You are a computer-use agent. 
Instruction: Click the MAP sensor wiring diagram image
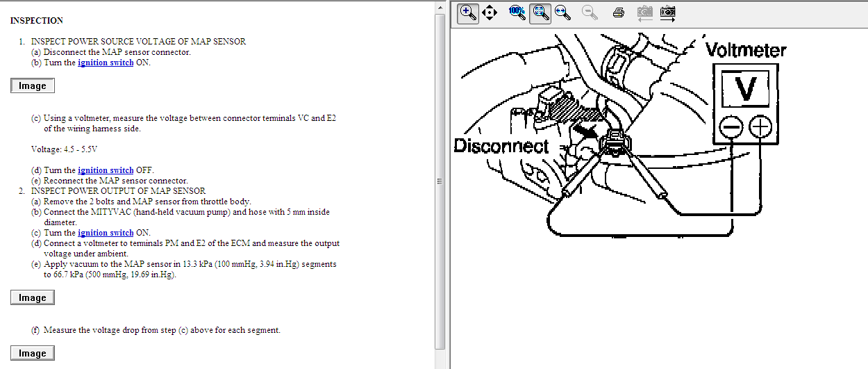[x=619, y=136]
